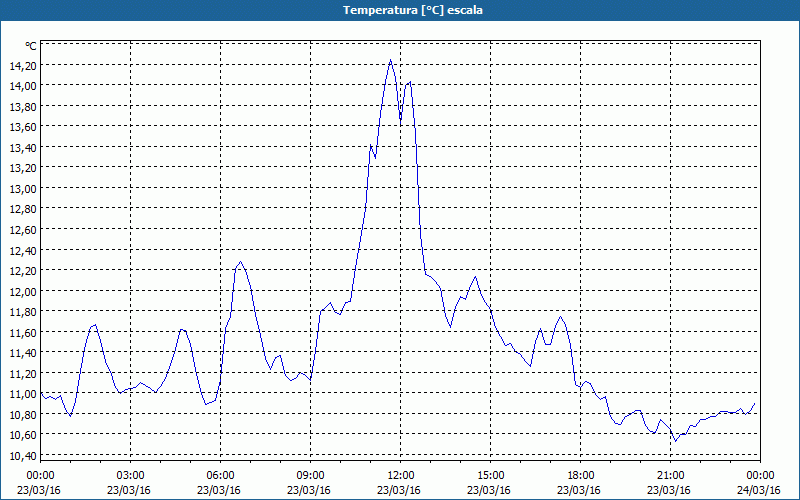800x500 pixels.
Task: Click the 14,20 y-axis label
Action: click(x=23, y=65)
